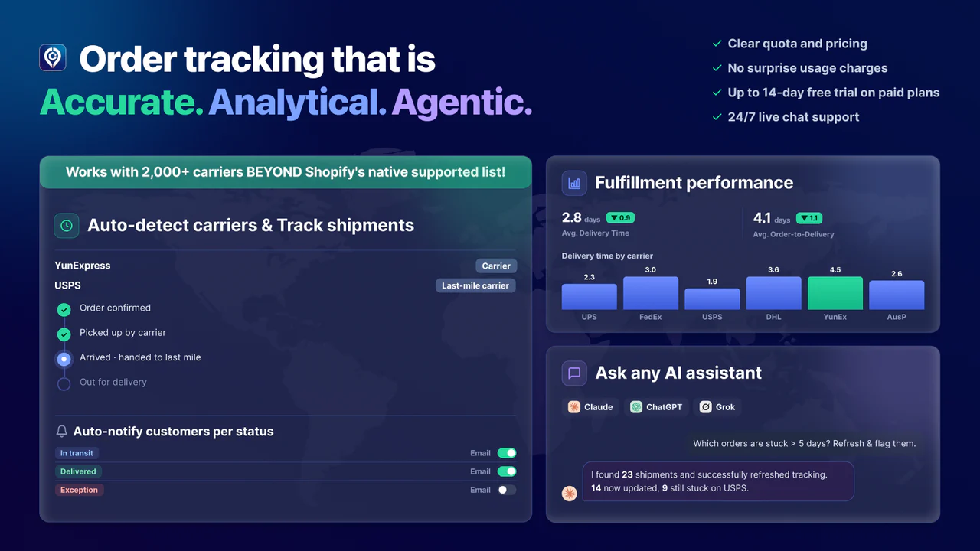Click the FedEx delivery time bar
The width and height of the screenshot is (980, 551).
651,293
